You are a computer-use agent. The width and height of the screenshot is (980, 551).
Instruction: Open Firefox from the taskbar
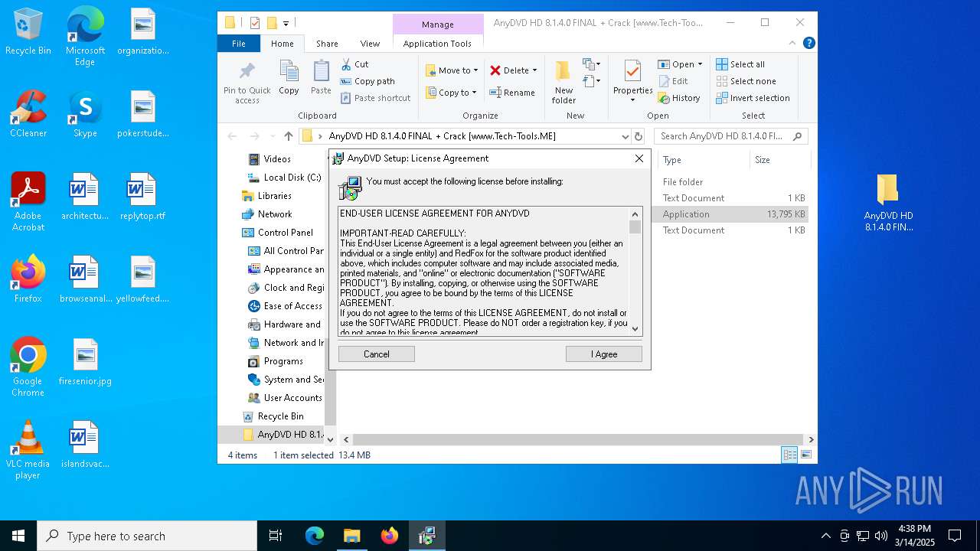[390, 536]
